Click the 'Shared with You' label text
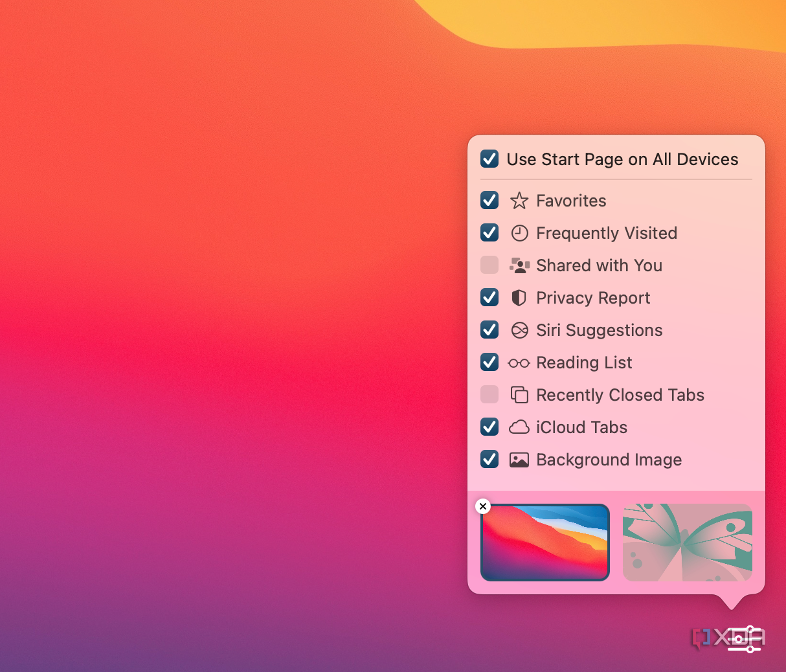786x672 pixels. 599,265
